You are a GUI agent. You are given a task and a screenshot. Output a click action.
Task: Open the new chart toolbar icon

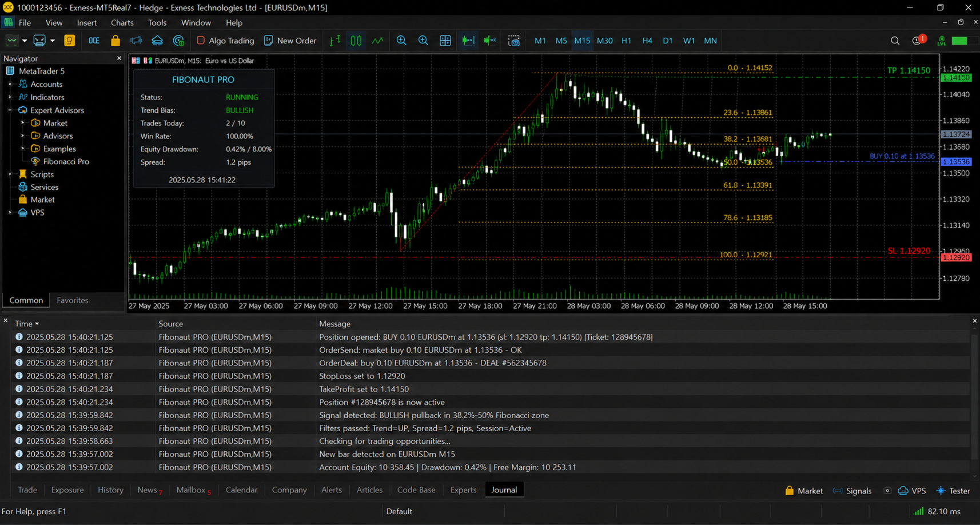[x=11, y=41]
